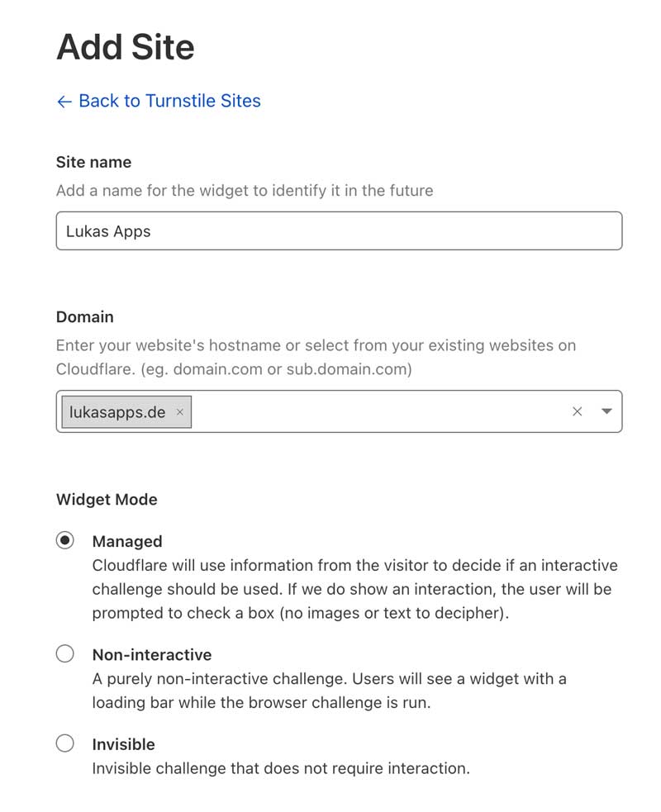
Task: Click the Domain field label
Action: [85, 317]
